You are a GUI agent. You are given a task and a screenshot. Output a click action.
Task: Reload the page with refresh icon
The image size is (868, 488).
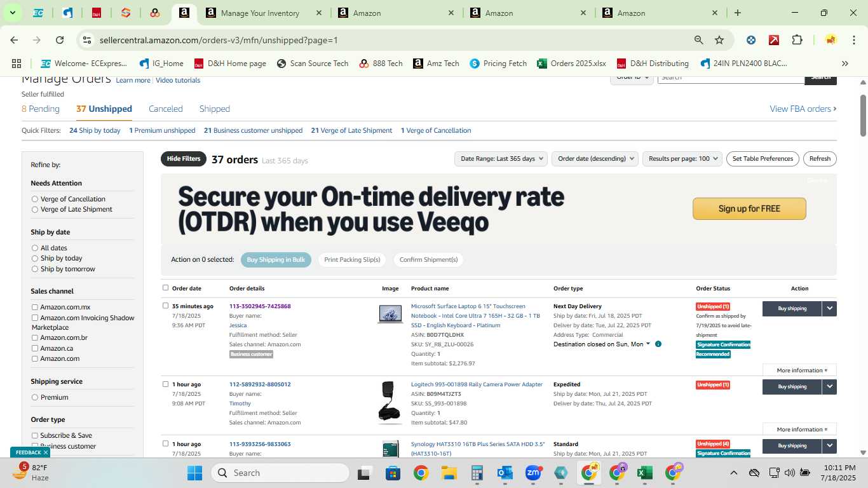[x=60, y=40]
